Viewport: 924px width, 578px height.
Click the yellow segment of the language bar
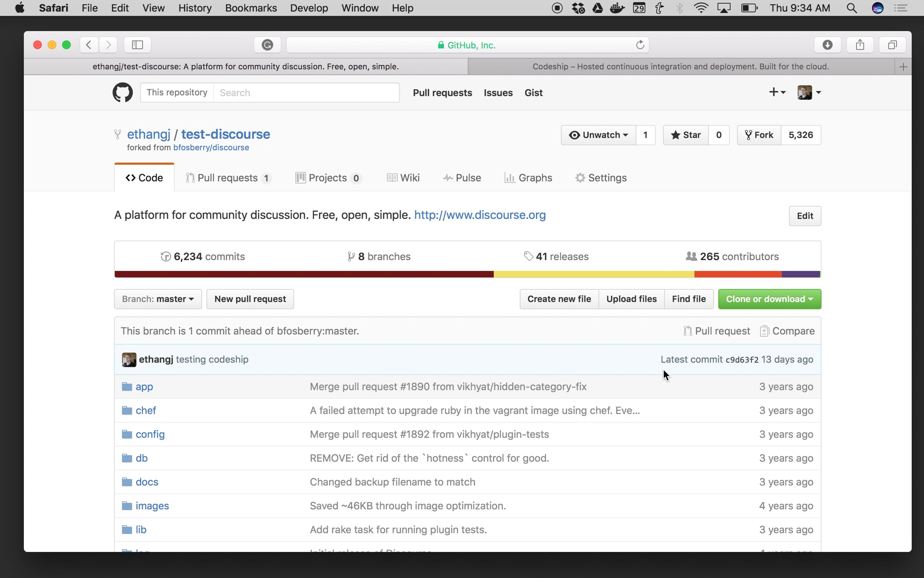coord(594,274)
